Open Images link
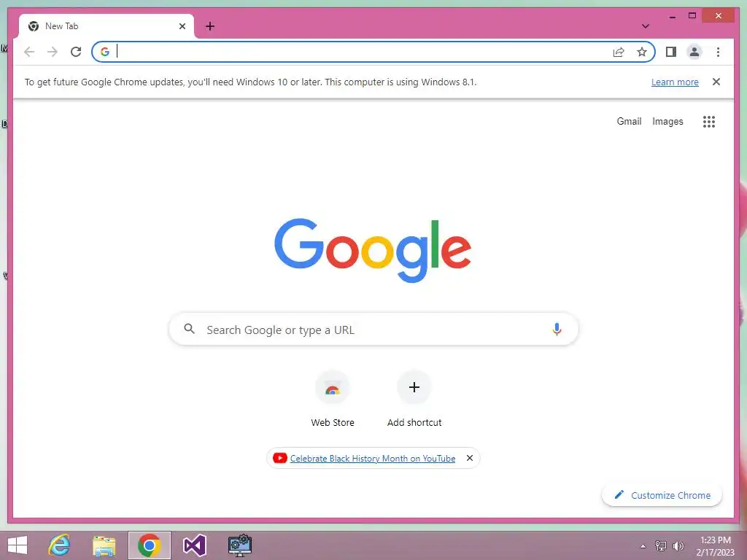 click(x=667, y=122)
